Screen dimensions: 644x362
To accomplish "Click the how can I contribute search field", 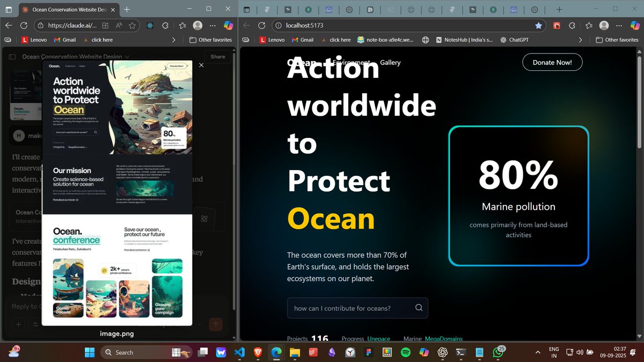I will [357, 308].
